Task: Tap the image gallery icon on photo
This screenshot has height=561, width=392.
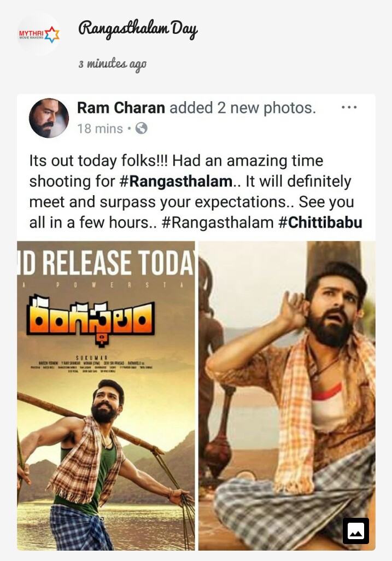Action: (x=356, y=530)
